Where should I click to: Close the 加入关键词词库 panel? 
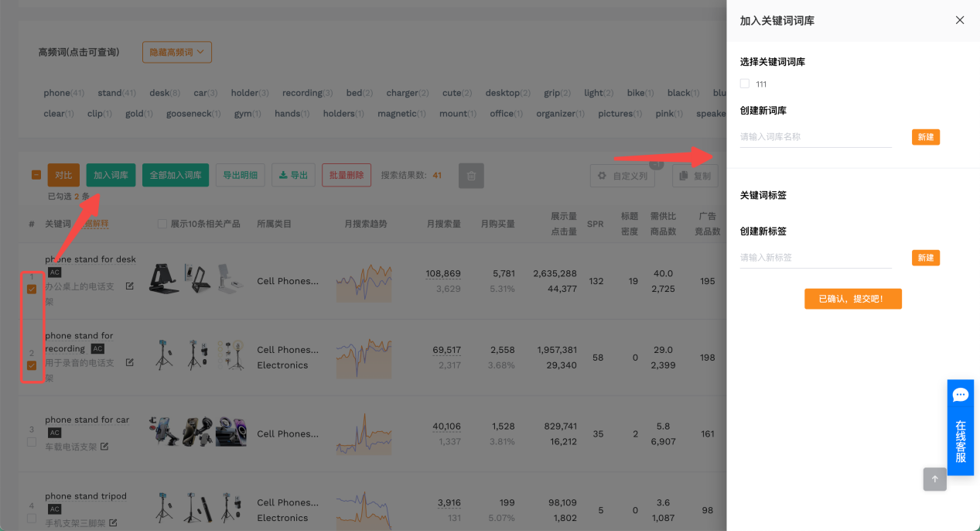pos(960,20)
